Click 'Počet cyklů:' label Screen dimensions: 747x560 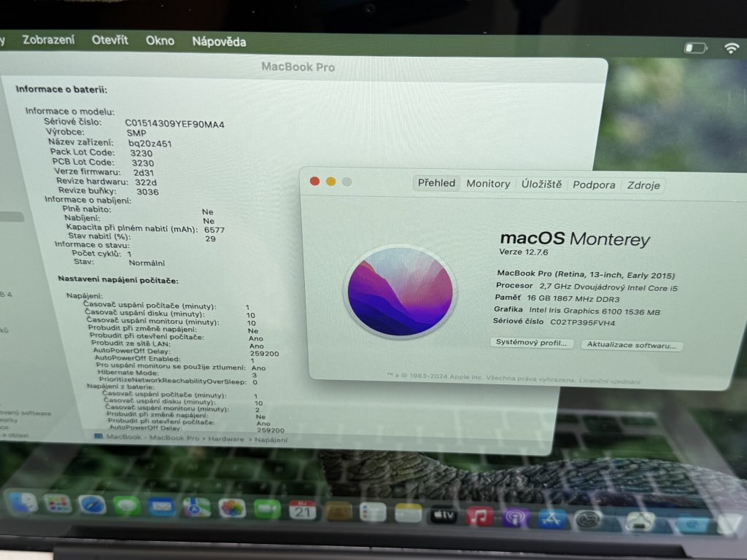96,253
